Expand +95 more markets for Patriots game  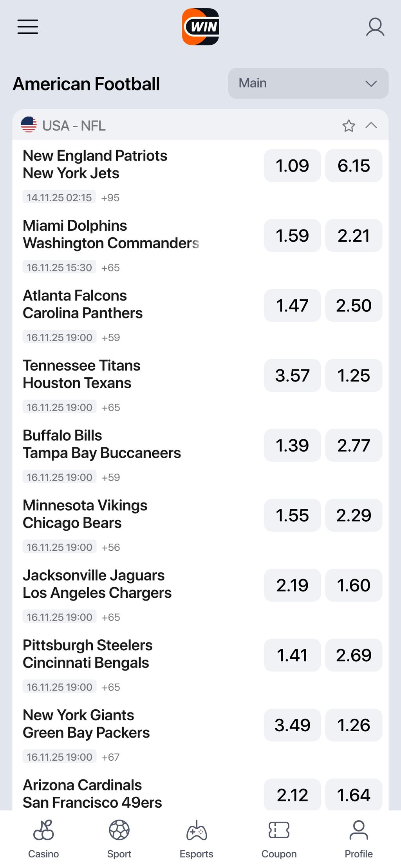pos(110,198)
